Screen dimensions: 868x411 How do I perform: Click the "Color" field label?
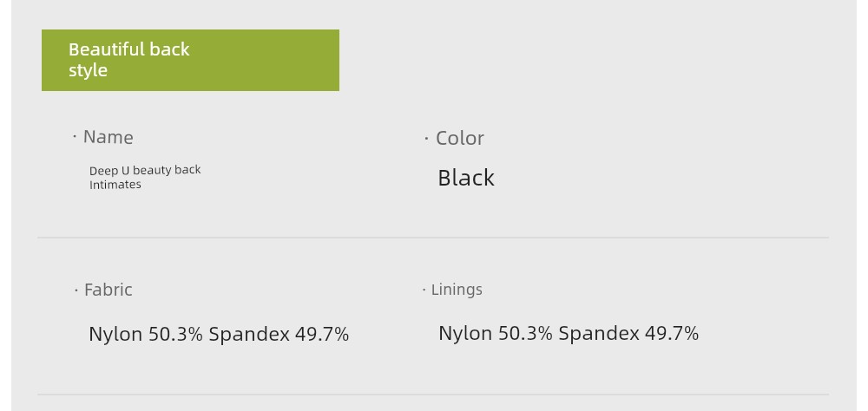pos(460,138)
